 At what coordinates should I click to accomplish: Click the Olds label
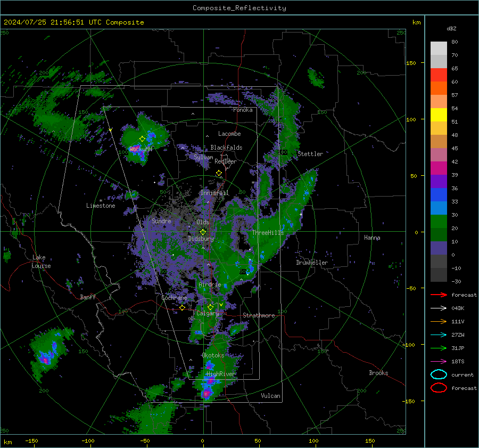(x=203, y=222)
